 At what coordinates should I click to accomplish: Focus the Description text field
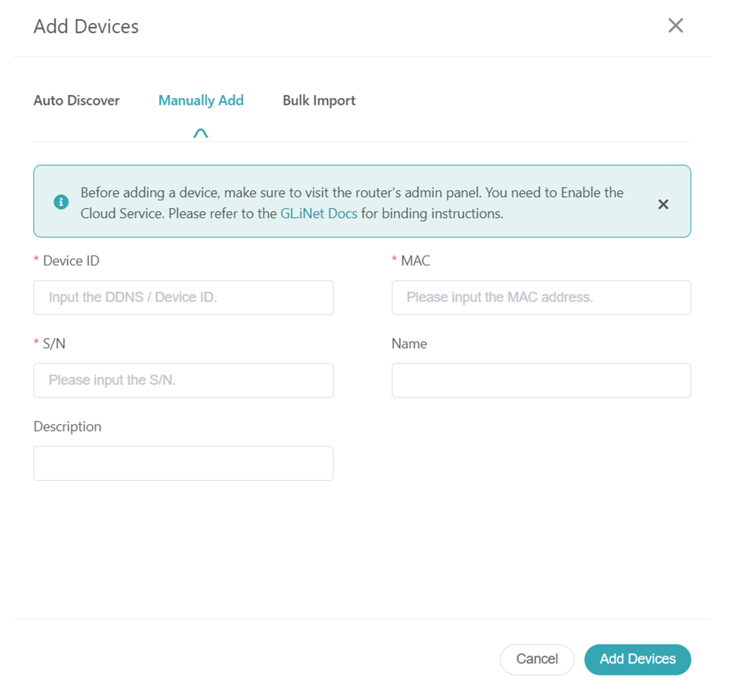pyautogui.click(x=183, y=463)
